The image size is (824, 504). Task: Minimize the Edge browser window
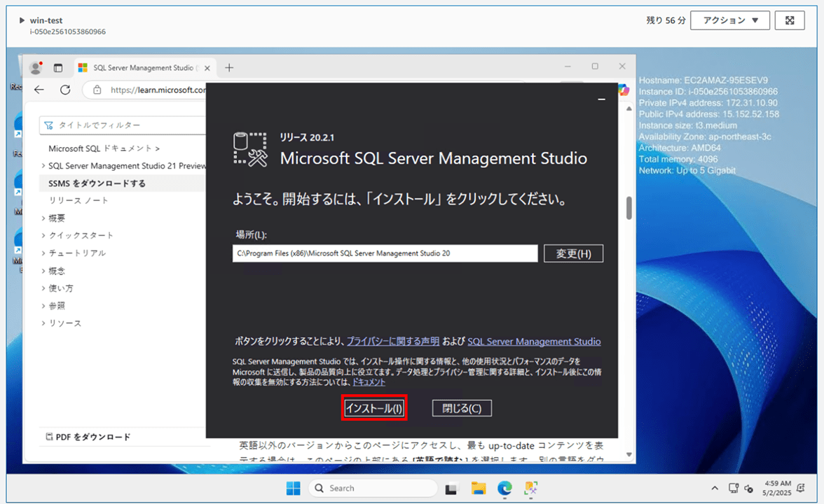tap(568, 66)
